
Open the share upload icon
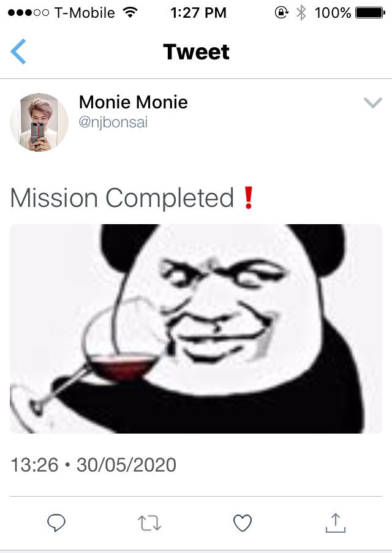coord(335,522)
